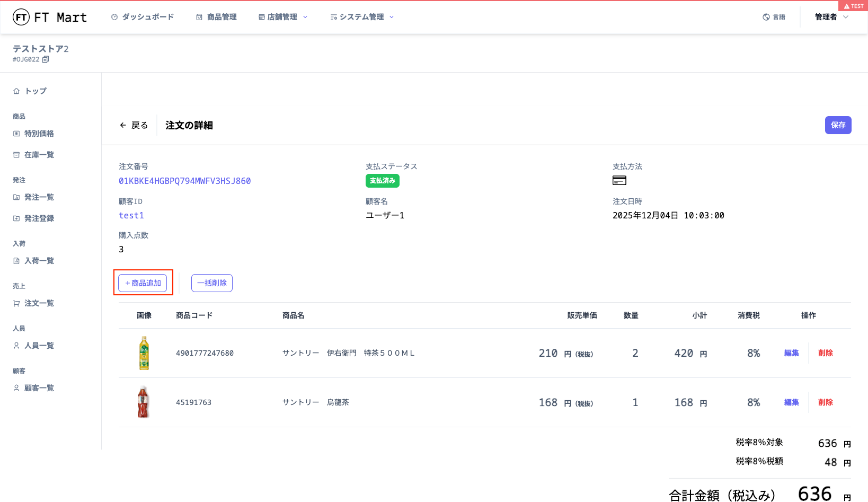Click product code 45191763

click(193, 402)
